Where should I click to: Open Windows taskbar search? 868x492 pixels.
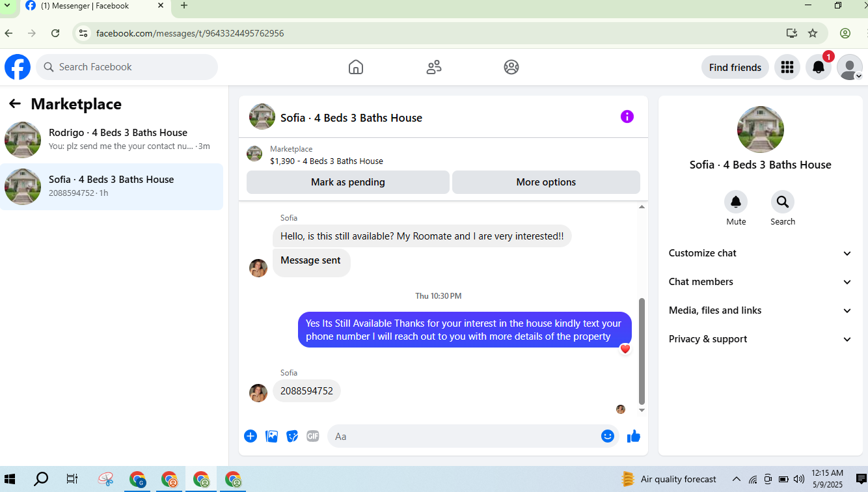point(41,480)
